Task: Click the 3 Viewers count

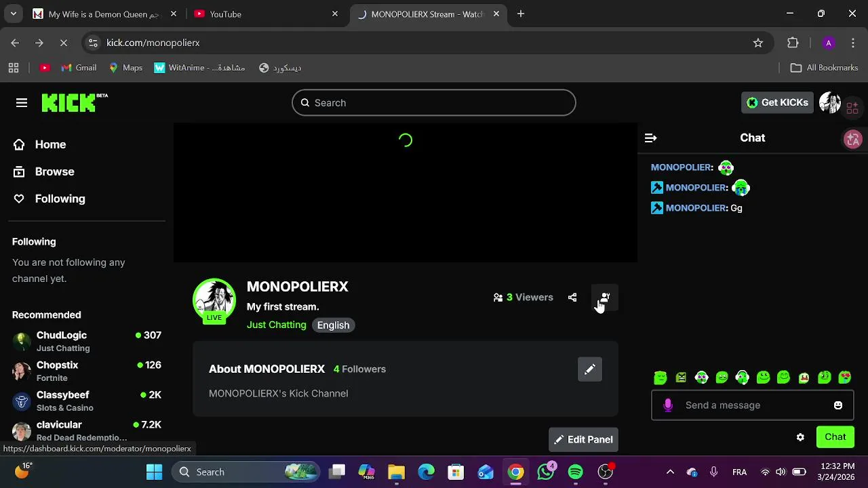Action: tap(524, 298)
